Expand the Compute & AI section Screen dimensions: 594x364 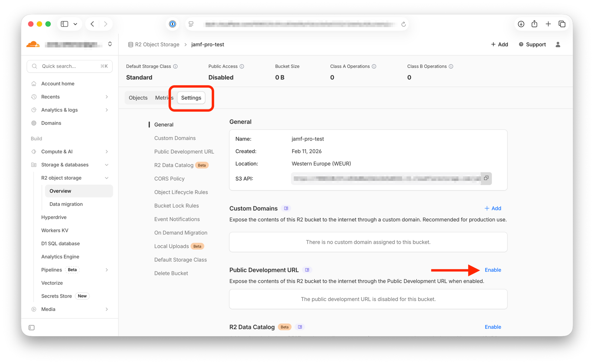[x=107, y=152]
